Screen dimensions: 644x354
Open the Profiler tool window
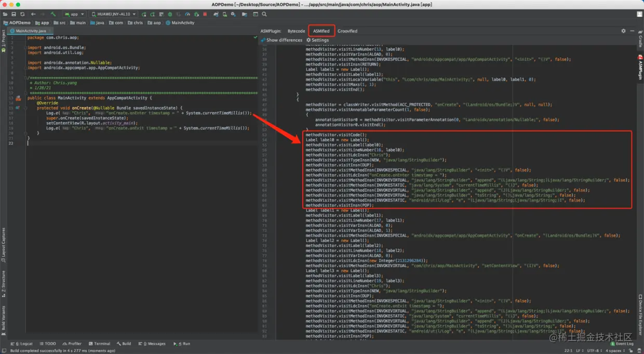tap(72, 344)
